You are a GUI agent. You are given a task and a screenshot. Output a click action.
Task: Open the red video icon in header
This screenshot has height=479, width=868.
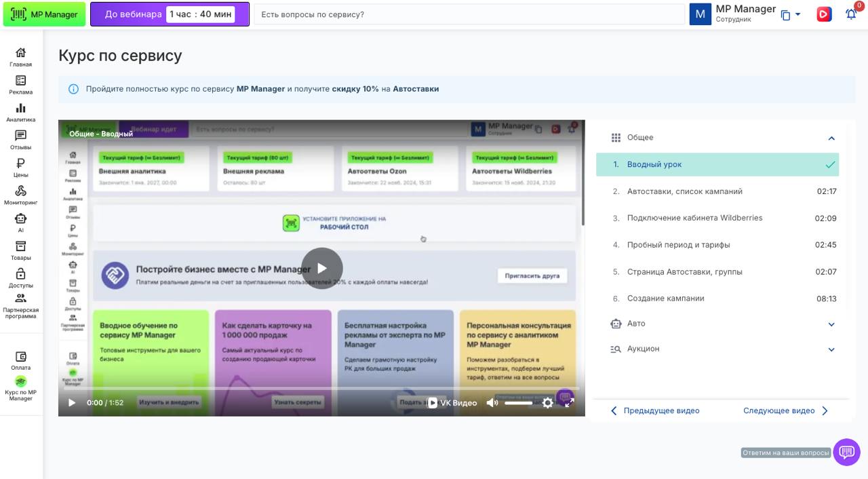tap(824, 14)
